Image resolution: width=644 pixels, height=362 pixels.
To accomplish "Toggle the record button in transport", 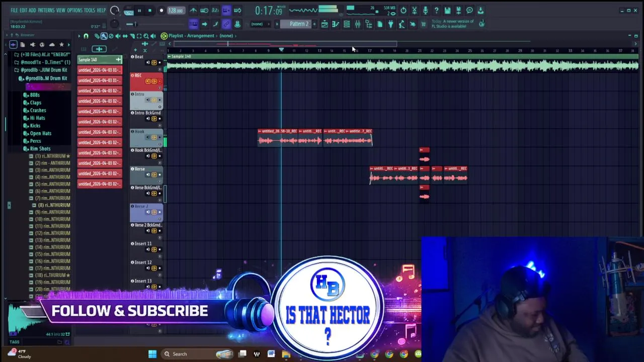I will coord(162,10).
